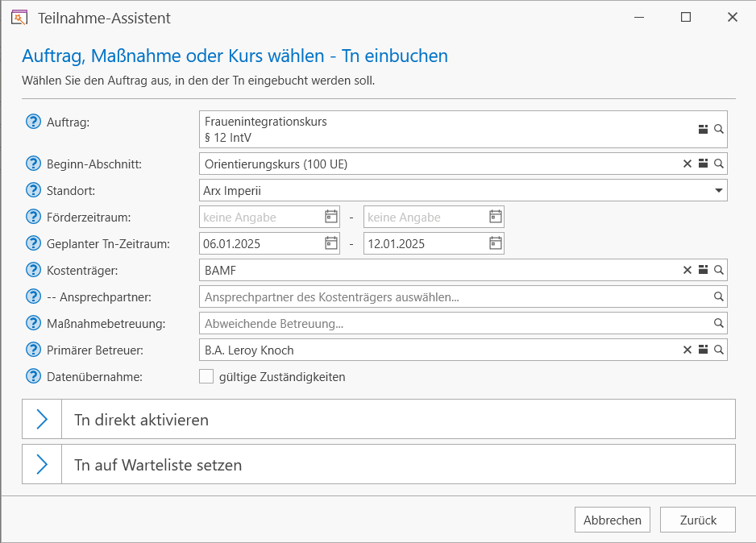Screen dimensions: 756x543
Task: Click the search magnifier for Ansprechpartner
Action: pos(719,296)
